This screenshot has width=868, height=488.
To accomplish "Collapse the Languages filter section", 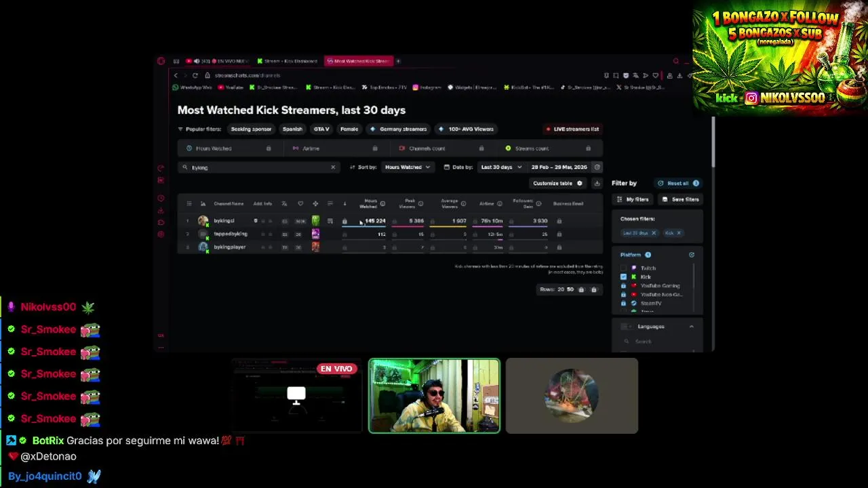I will pyautogui.click(x=692, y=327).
